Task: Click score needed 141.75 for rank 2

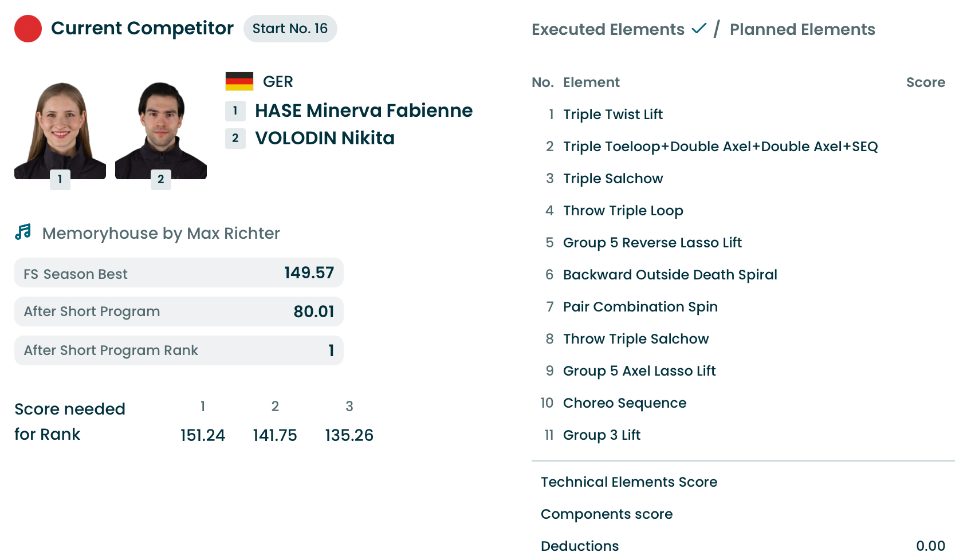Action: pyautogui.click(x=275, y=436)
